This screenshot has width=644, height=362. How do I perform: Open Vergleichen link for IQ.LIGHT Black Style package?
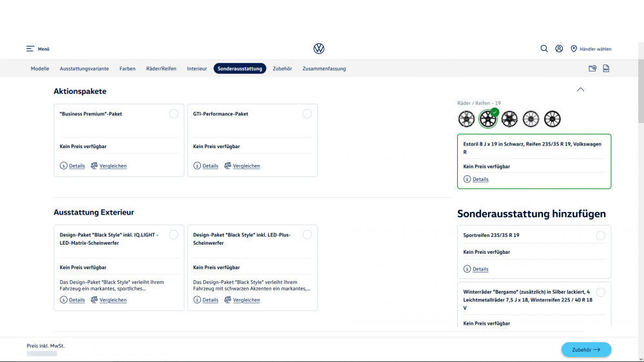click(113, 300)
